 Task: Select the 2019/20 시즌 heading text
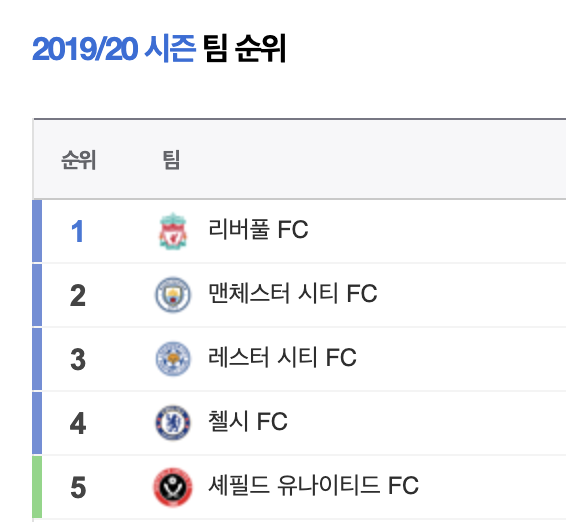(x=114, y=49)
